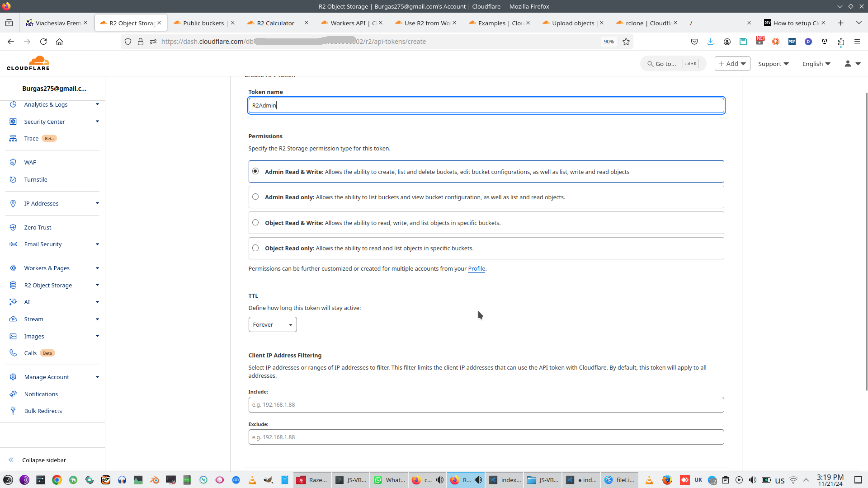The image size is (868, 488).
Task: Select Object Read & Write permission
Action: 255,222
